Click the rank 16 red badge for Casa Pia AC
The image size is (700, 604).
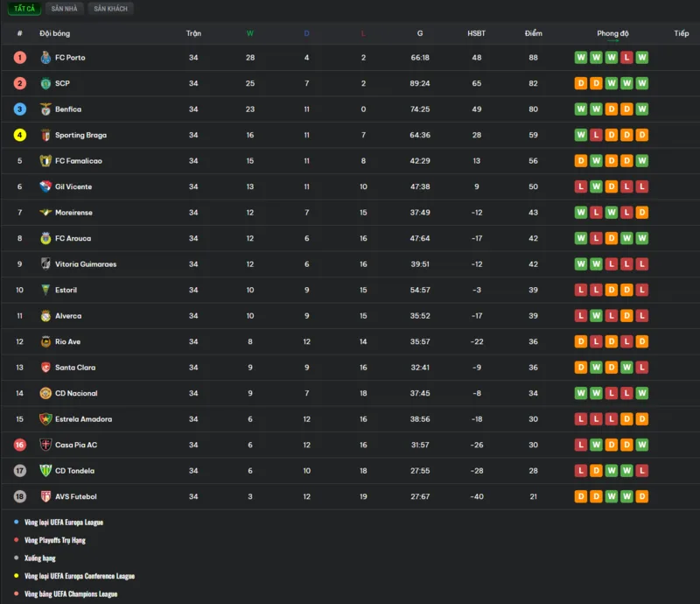point(19,445)
